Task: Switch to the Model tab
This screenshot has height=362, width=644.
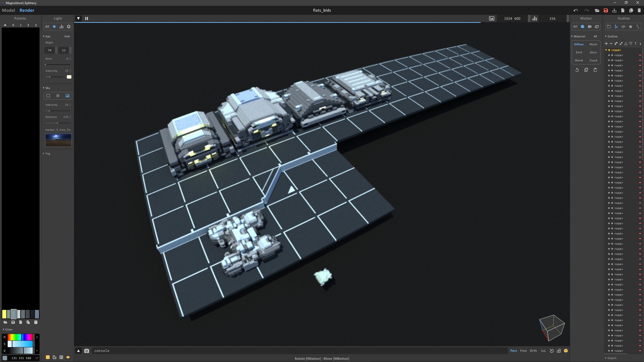Action: 9,10
